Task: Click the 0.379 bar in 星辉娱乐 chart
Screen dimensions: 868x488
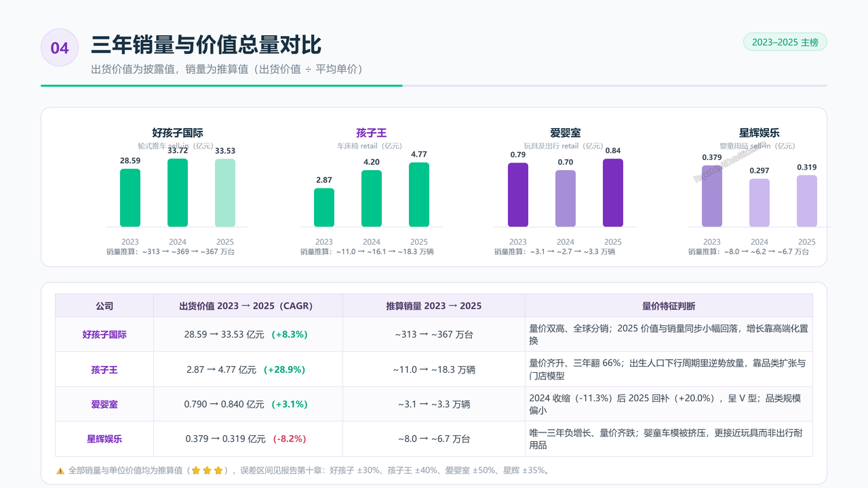Action: pos(712,196)
